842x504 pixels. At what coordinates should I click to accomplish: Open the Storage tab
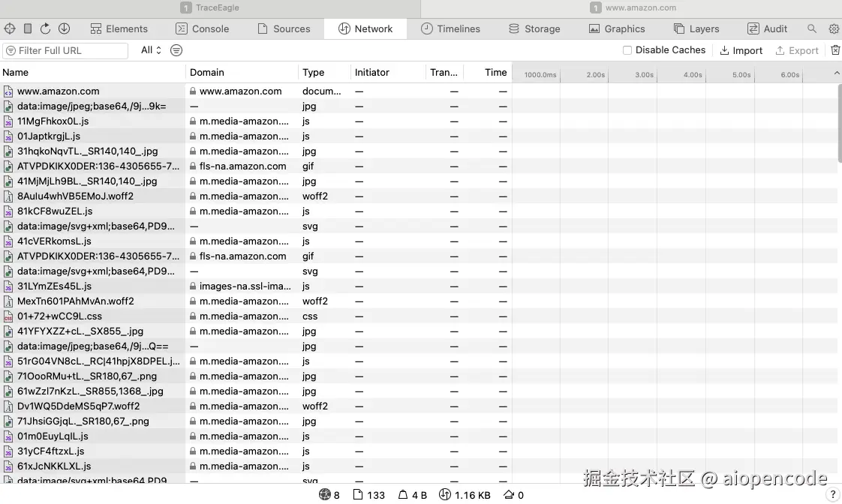(x=534, y=29)
